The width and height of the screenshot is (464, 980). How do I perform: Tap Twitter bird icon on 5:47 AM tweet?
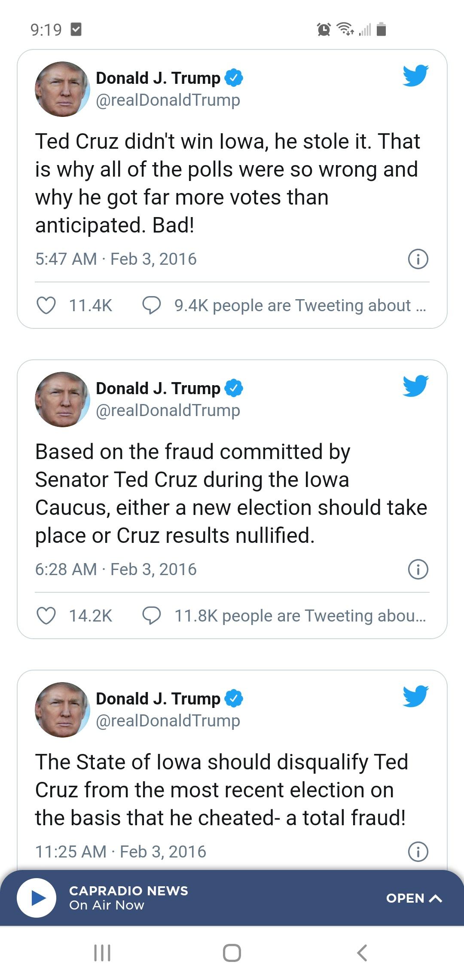pos(415,76)
